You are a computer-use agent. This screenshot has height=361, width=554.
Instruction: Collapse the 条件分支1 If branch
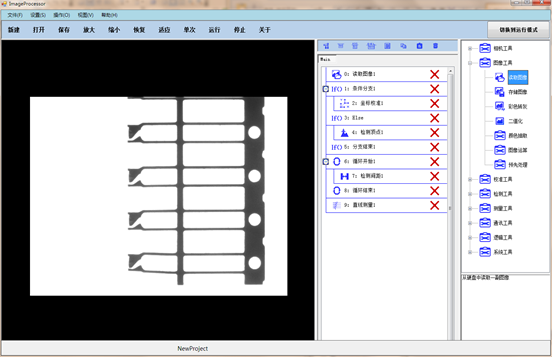coord(326,89)
